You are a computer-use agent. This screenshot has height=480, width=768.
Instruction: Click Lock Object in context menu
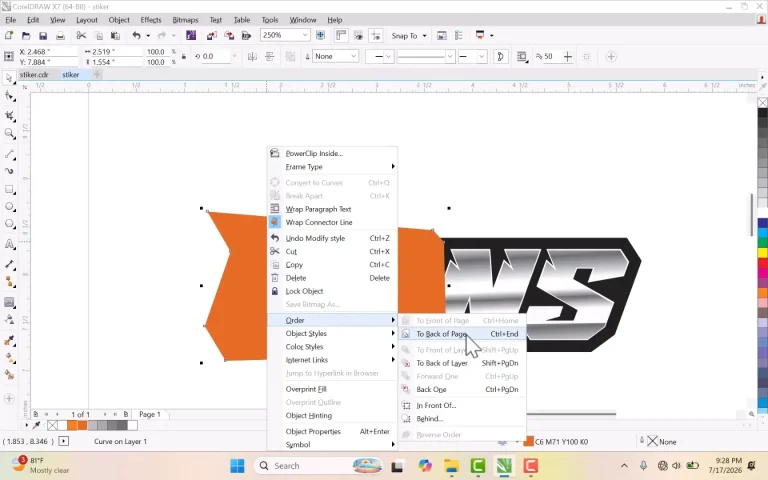332,291
